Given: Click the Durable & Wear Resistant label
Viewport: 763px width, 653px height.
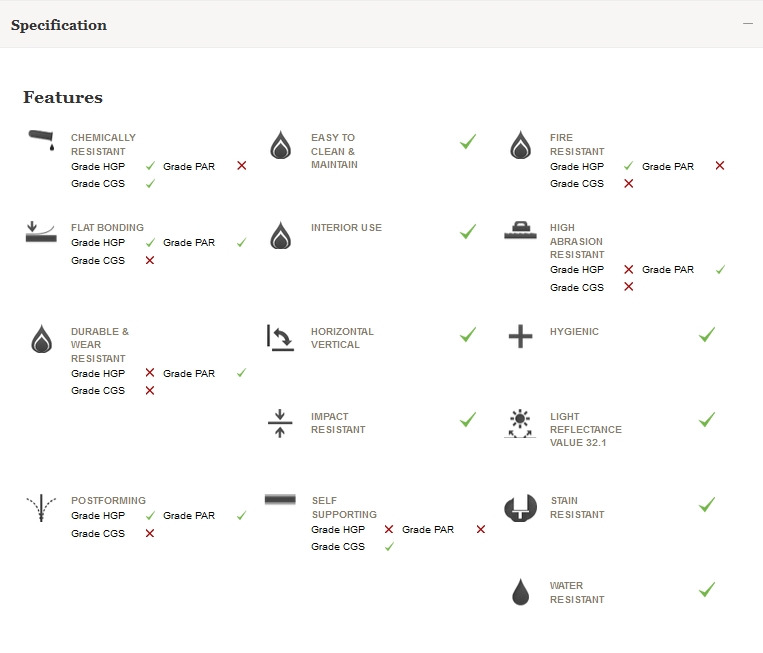Looking at the screenshot, I should [x=100, y=345].
